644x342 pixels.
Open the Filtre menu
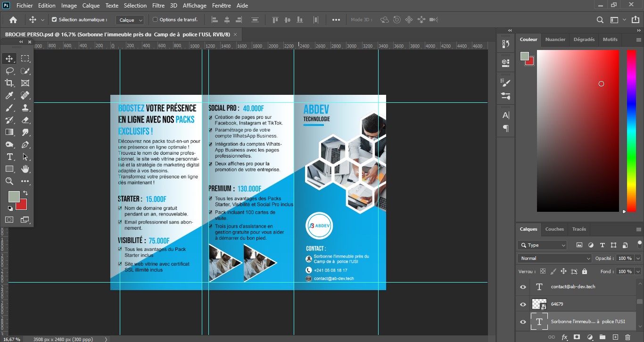[x=158, y=6]
